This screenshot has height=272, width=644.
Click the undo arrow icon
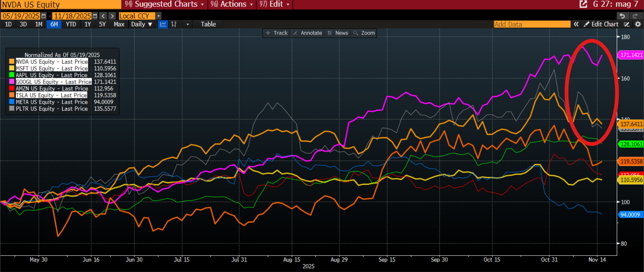(x=622, y=16)
